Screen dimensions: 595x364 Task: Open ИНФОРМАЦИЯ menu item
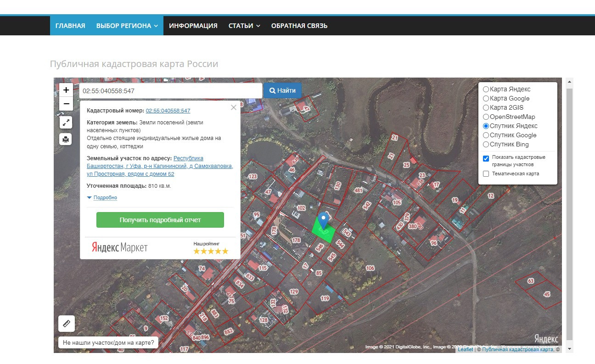tap(193, 26)
